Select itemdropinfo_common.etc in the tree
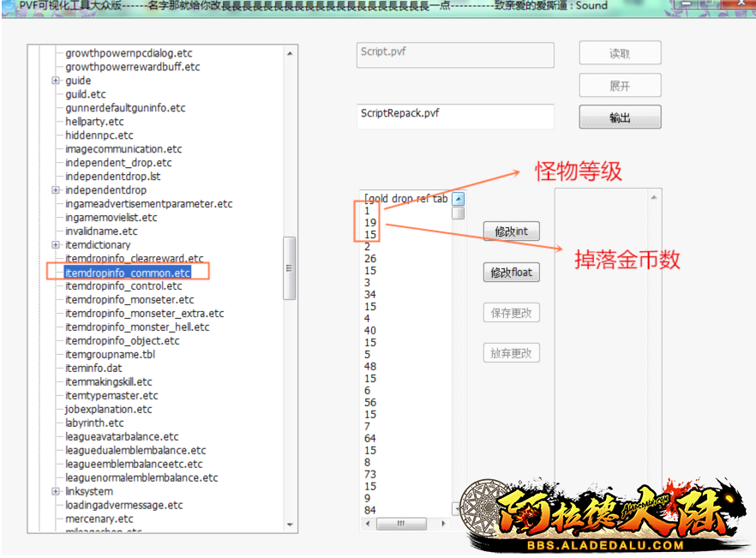 [127, 273]
